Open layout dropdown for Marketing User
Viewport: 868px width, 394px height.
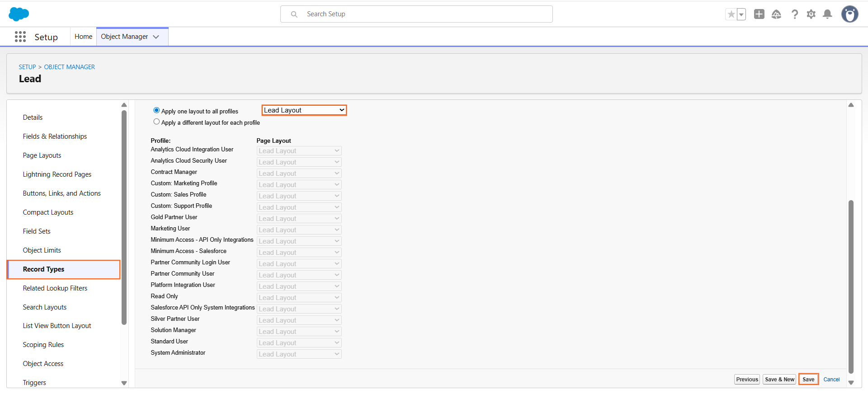pos(299,230)
